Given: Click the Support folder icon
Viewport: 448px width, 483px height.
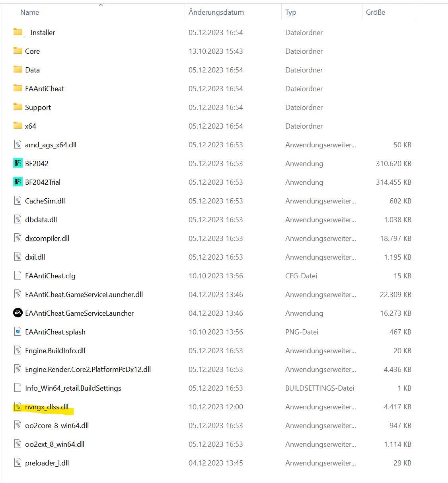Looking at the screenshot, I should coord(18,107).
